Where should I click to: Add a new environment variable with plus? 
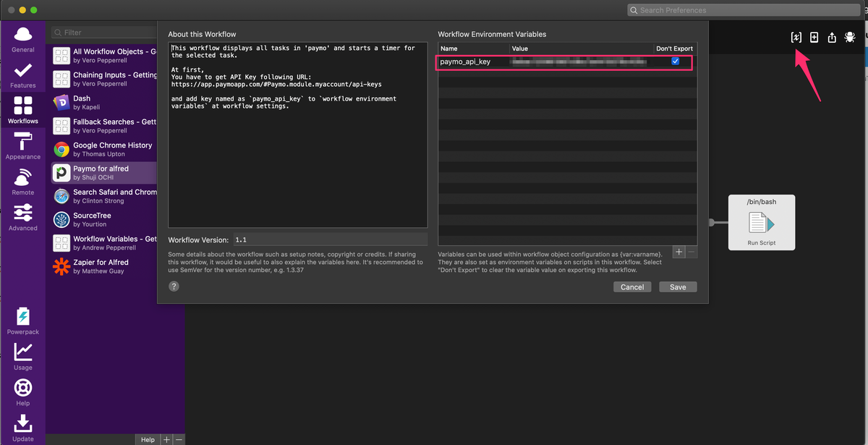pos(678,252)
